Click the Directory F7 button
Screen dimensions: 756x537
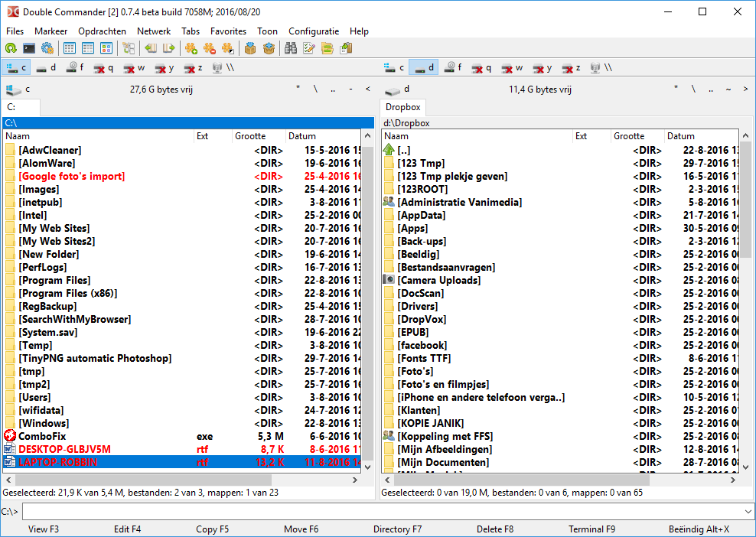397,529
